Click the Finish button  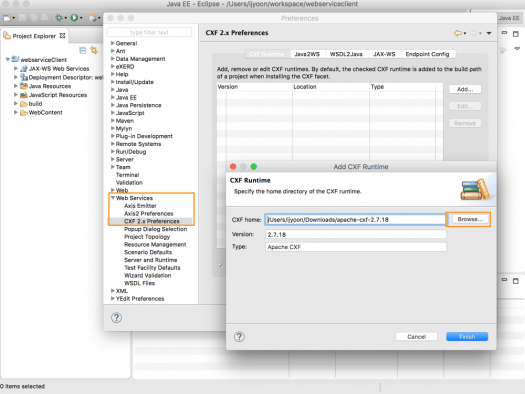point(467,337)
